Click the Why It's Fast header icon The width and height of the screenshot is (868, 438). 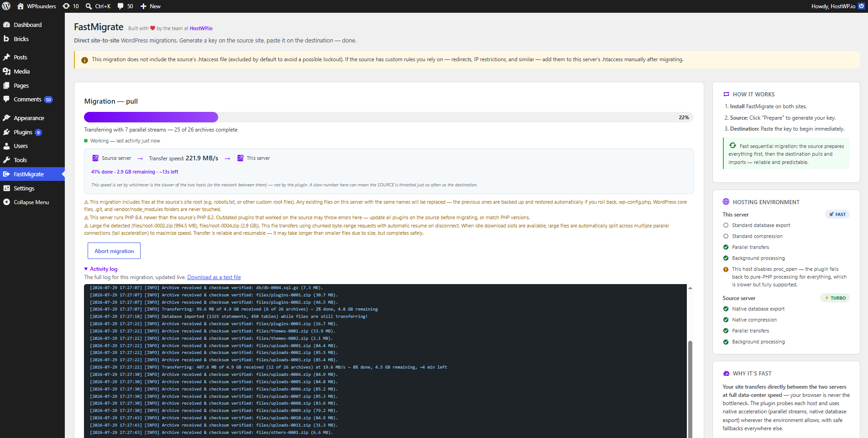click(726, 374)
